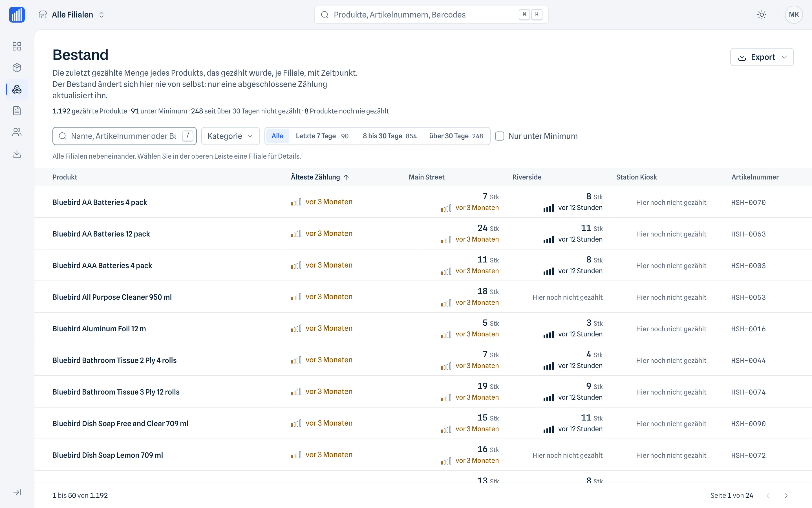The height and width of the screenshot is (508, 812).
Task: Select the über 30 Tage filter
Action: (x=456, y=136)
